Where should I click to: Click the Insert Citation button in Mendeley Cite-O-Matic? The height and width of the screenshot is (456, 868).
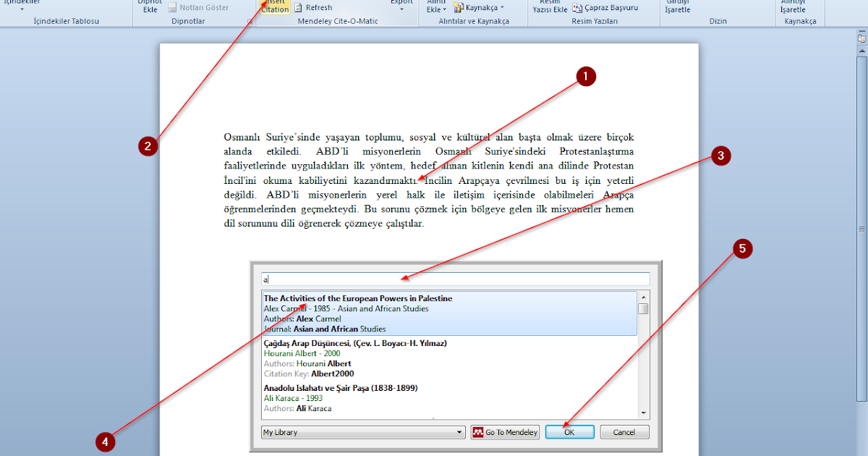(274, 7)
